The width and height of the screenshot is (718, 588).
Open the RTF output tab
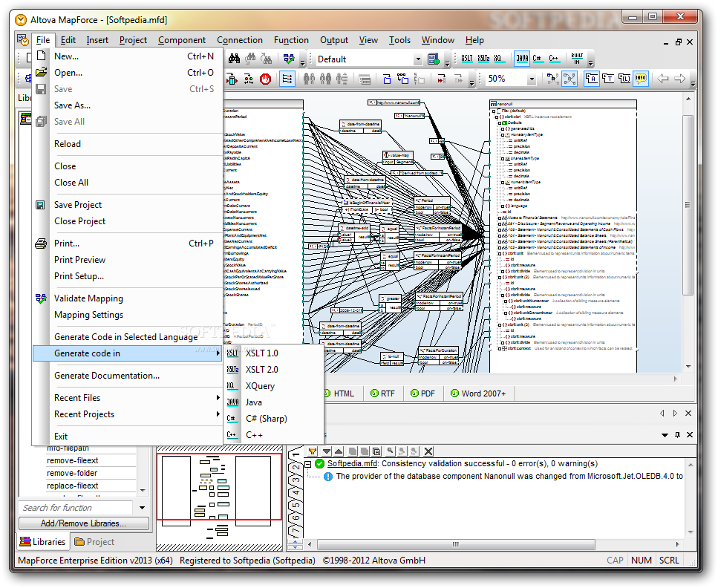[382, 393]
